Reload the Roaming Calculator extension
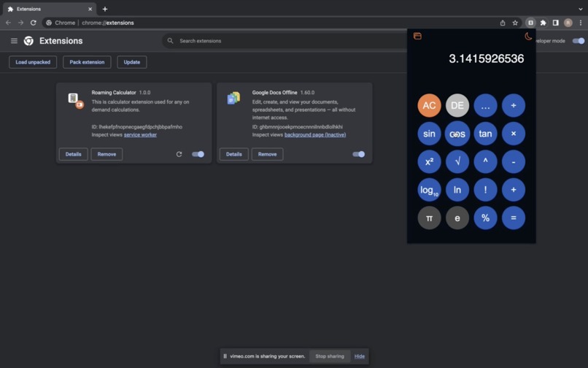 (x=179, y=154)
